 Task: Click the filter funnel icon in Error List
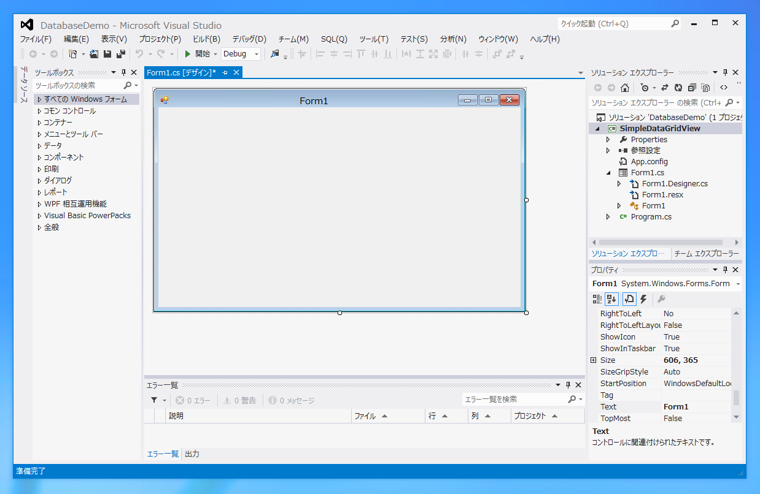154,400
